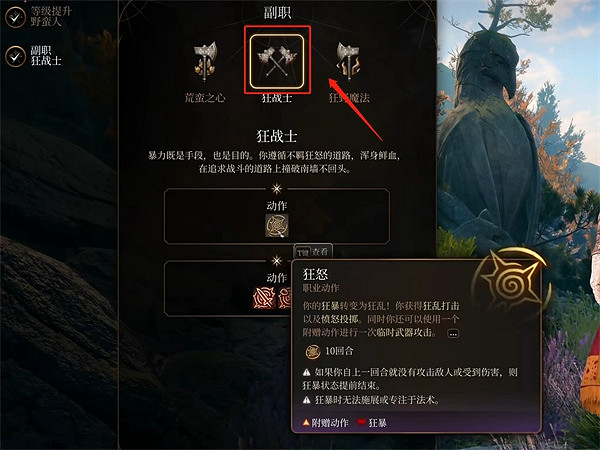The image size is (600, 450).
Task: Click the red 狂暴 resource tag
Action: tap(372, 422)
